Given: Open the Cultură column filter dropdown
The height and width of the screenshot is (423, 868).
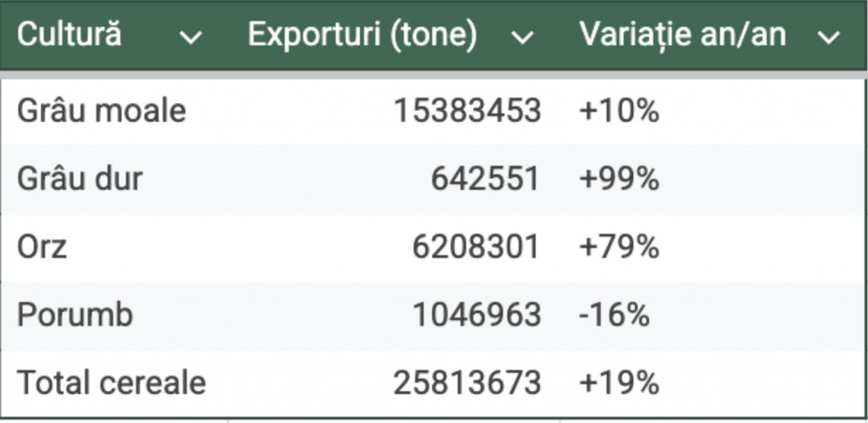Looking at the screenshot, I should coord(192,37).
